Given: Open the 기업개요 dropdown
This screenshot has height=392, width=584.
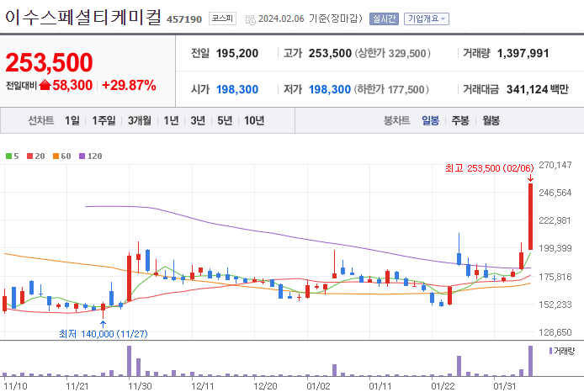Looking at the screenshot, I should (427, 19).
